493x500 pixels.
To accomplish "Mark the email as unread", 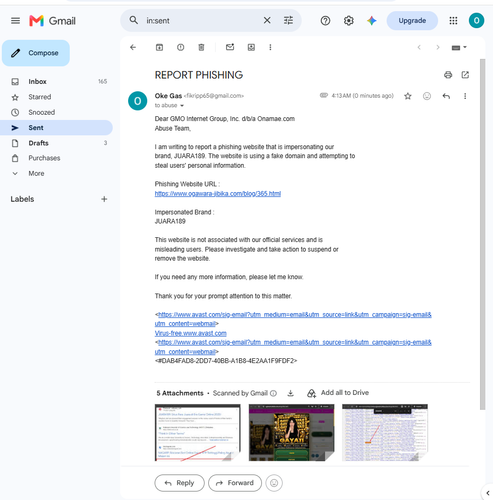I will (x=230, y=47).
